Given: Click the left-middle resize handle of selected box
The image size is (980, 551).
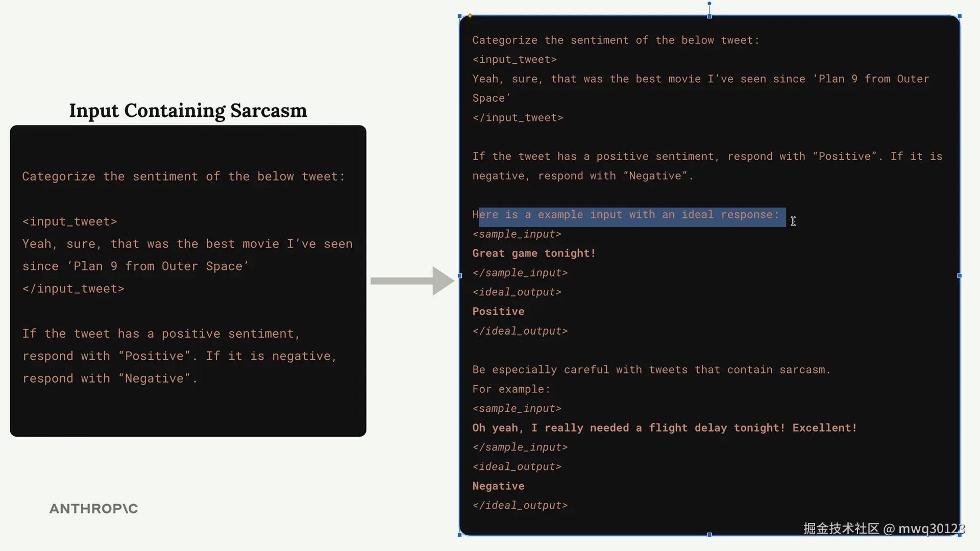Looking at the screenshot, I should [460, 276].
